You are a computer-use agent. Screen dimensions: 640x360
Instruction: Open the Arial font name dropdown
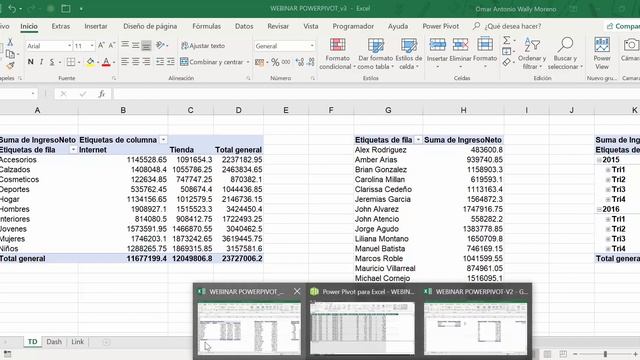coord(69,46)
